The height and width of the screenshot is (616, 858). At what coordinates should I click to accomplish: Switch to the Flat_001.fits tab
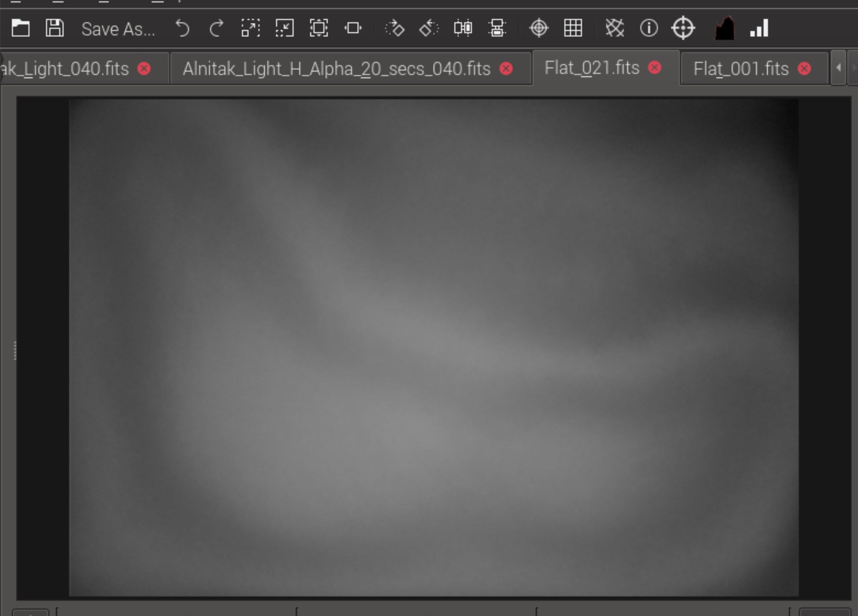tap(741, 69)
